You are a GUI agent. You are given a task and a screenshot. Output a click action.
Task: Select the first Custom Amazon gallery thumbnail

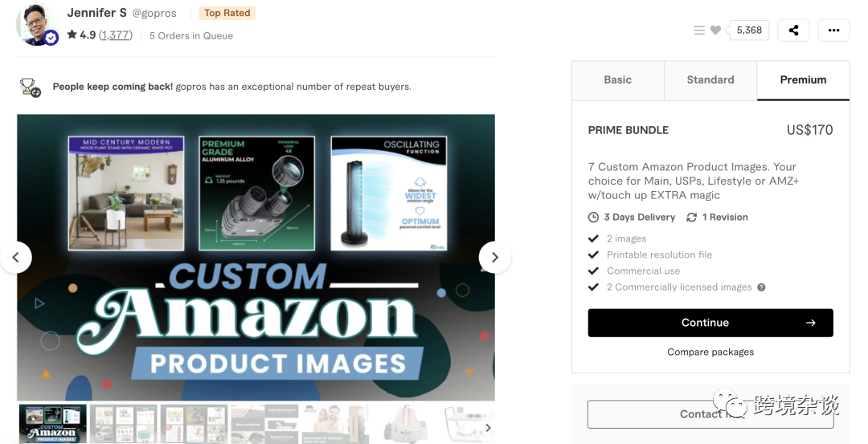pos(53,424)
